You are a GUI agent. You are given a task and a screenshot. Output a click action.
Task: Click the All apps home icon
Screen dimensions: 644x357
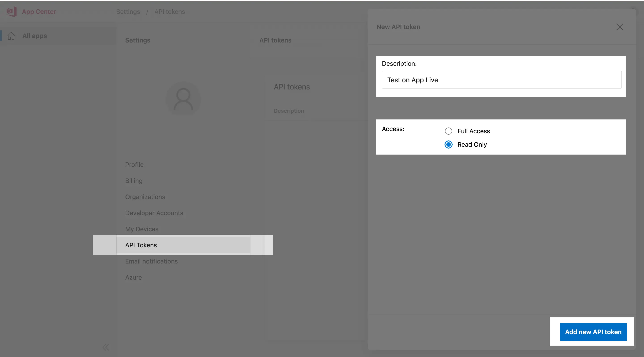[11, 36]
